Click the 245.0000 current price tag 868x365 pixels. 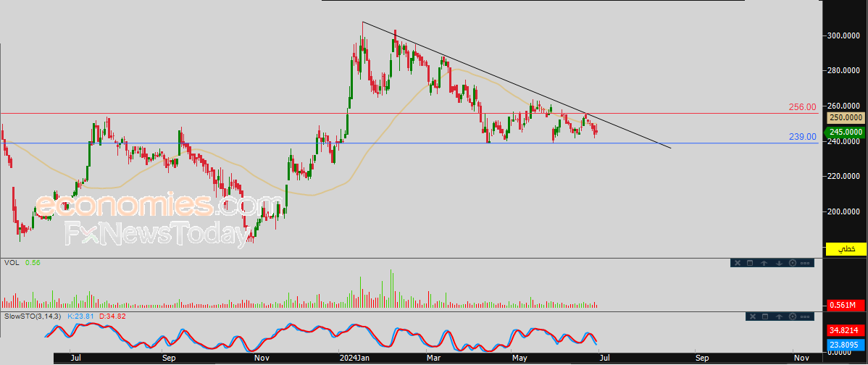846,133
